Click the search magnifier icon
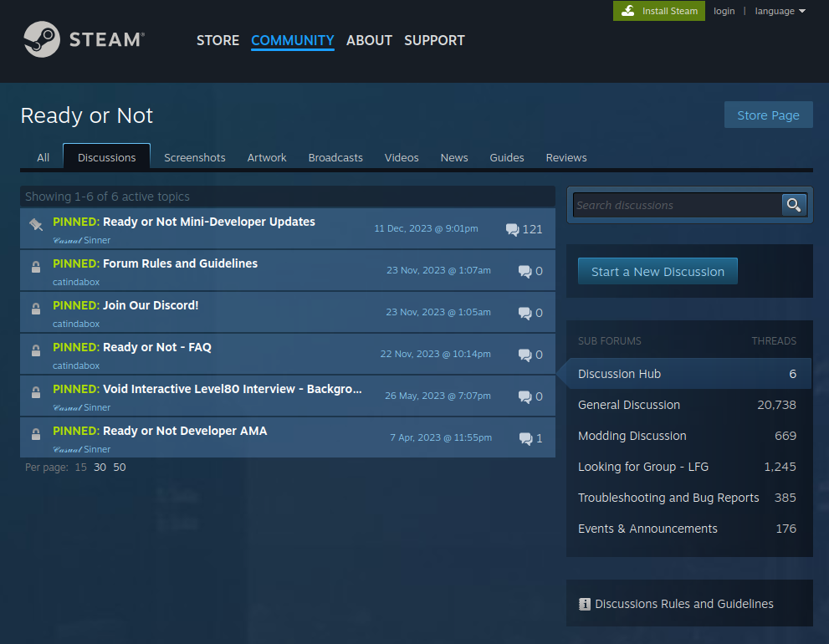Image resolution: width=829 pixels, height=644 pixels. (x=794, y=205)
